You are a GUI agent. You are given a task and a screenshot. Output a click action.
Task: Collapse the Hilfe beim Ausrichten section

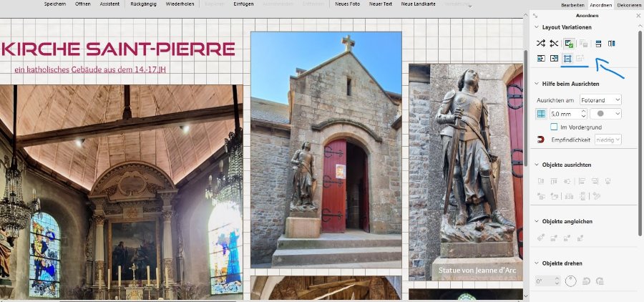[537, 84]
